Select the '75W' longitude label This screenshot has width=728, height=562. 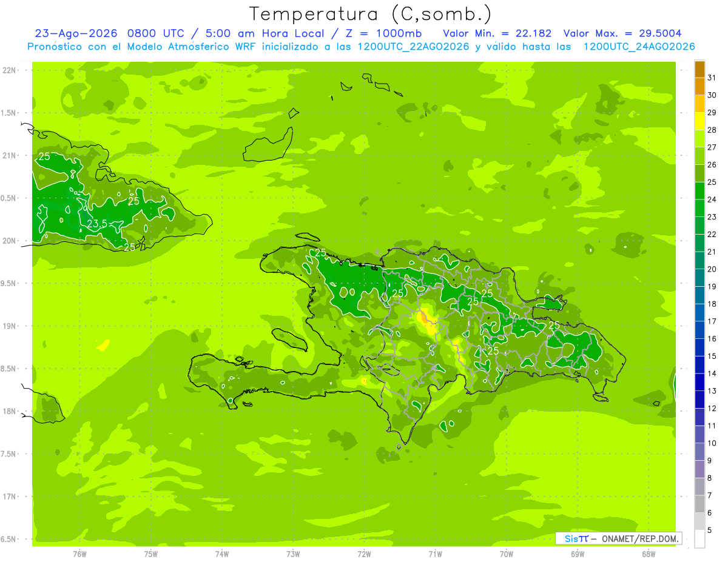pos(151,554)
